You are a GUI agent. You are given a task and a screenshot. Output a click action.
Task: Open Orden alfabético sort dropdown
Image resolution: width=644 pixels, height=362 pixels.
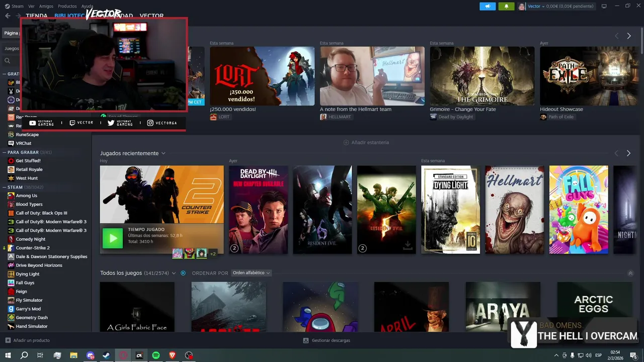pyautogui.click(x=251, y=273)
